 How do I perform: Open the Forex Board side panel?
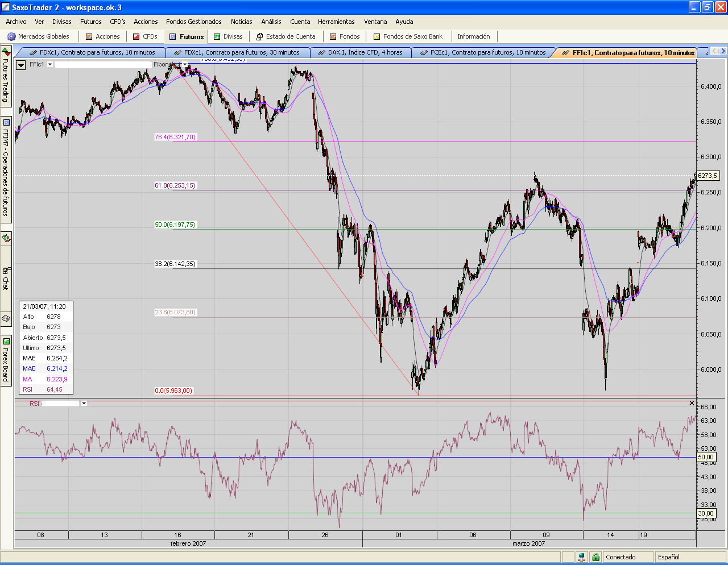point(6,360)
